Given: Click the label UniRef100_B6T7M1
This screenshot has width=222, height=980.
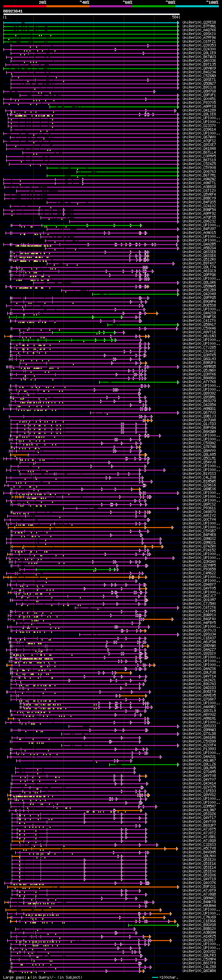Looking at the screenshot, I should tap(199, 175).
